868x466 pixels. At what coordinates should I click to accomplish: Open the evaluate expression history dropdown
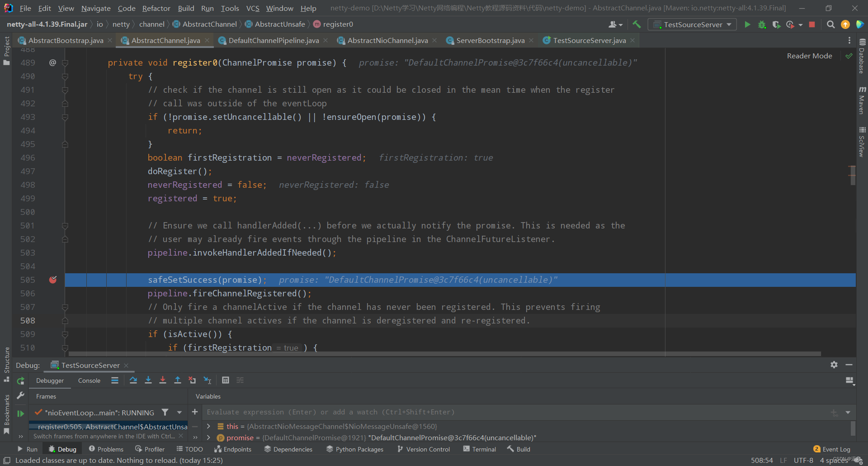848,412
